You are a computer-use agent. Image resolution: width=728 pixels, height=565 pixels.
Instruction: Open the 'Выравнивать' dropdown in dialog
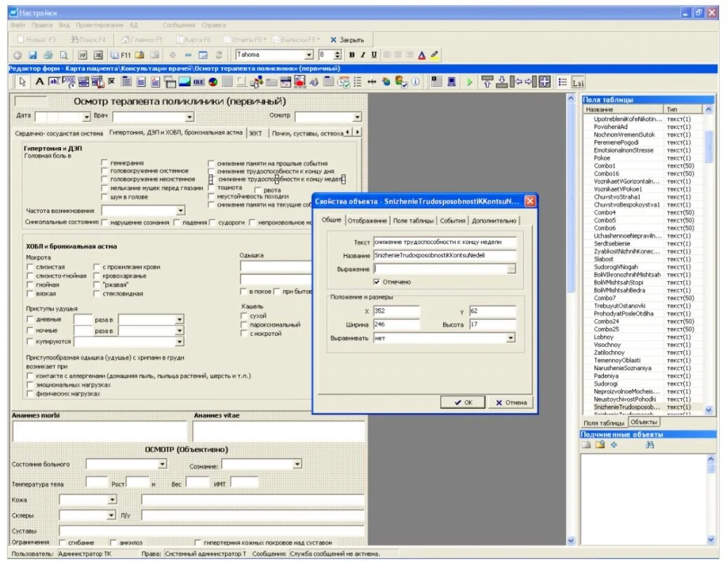(x=511, y=338)
